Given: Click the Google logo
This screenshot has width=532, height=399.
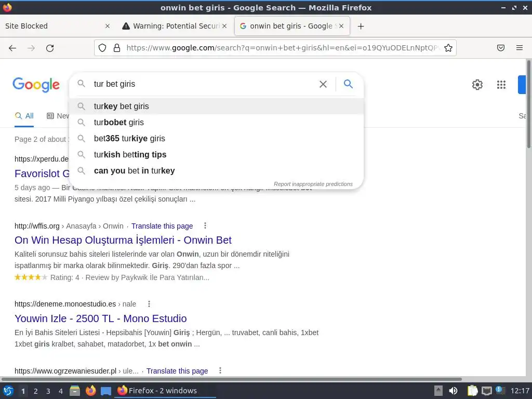Looking at the screenshot, I should (x=36, y=85).
